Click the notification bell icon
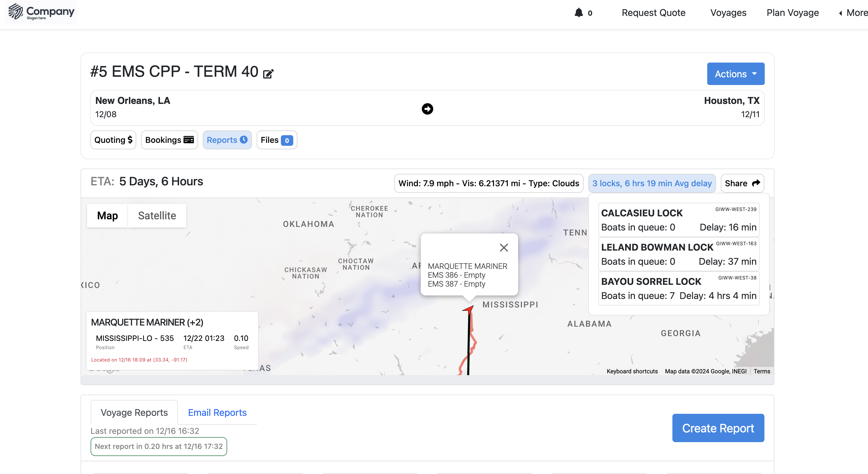Viewport: 868px width, 474px height. click(x=579, y=13)
